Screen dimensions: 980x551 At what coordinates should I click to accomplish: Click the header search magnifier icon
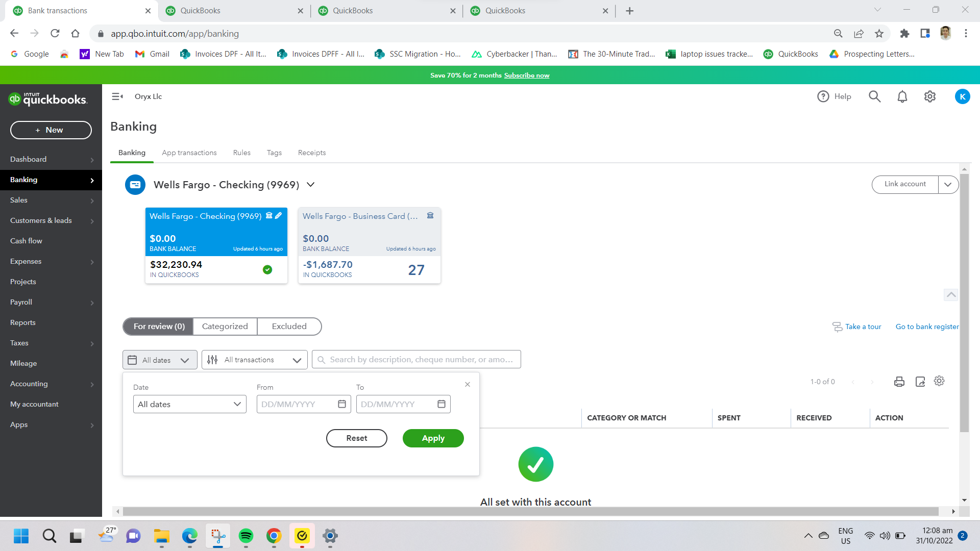tap(875, 96)
